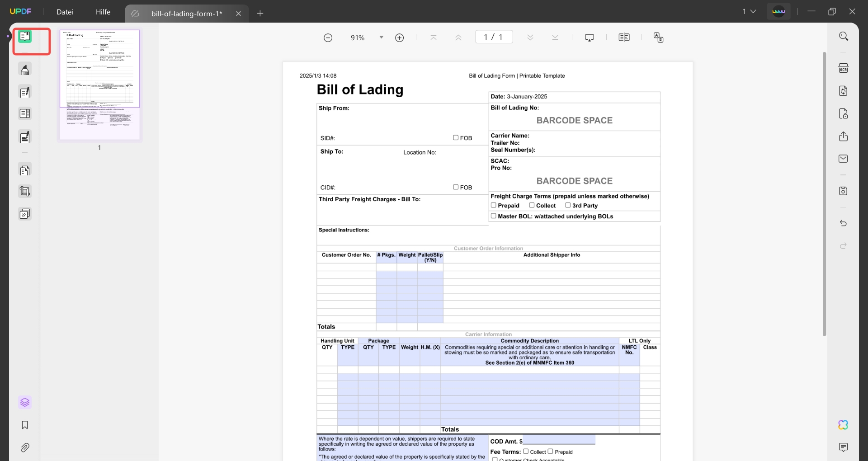Tick the 3rd Party checkbox
The width and height of the screenshot is (868, 461).
tap(568, 205)
